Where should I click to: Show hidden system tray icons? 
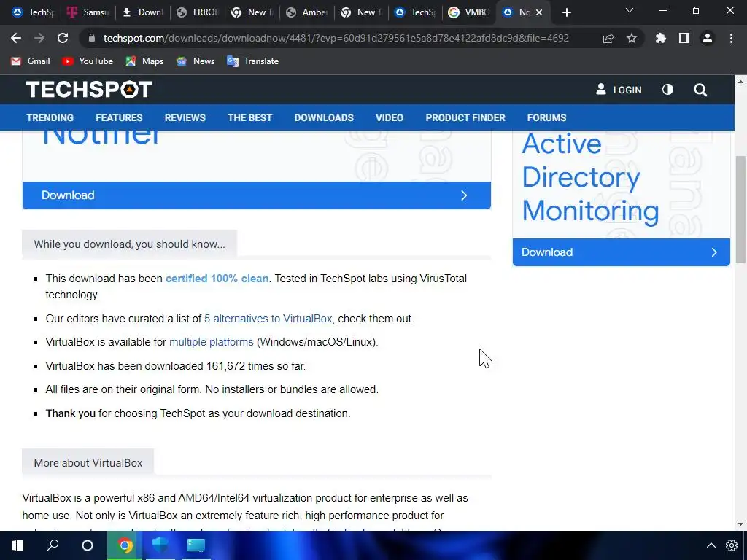(711, 545)
